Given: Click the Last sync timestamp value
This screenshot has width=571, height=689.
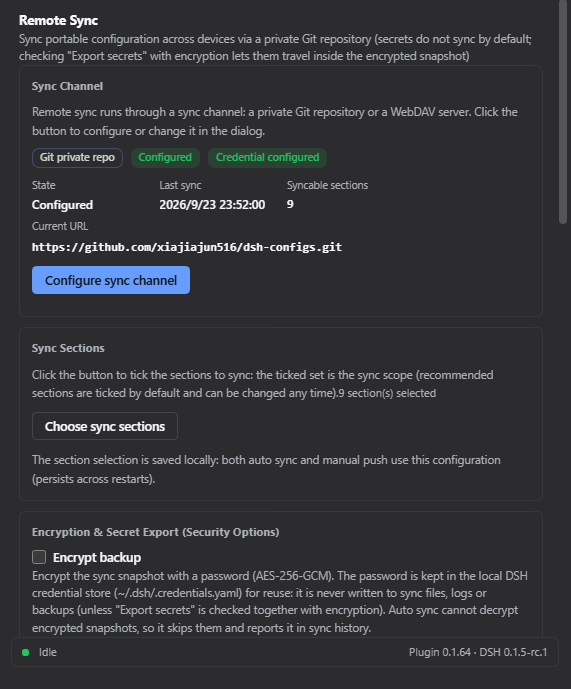Looking at the screenshot, I should pos(212,205).
